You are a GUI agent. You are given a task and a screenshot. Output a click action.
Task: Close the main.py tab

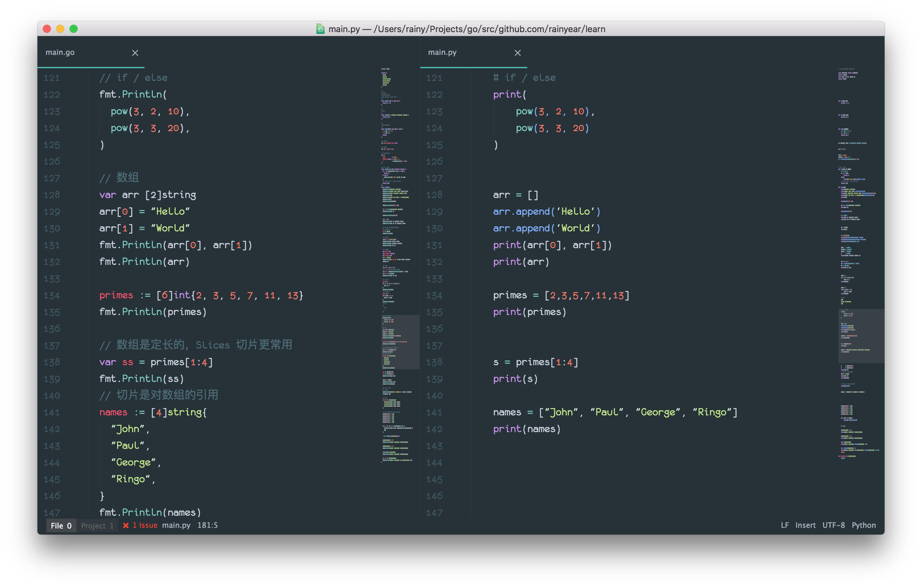click(x=518, y=53)
